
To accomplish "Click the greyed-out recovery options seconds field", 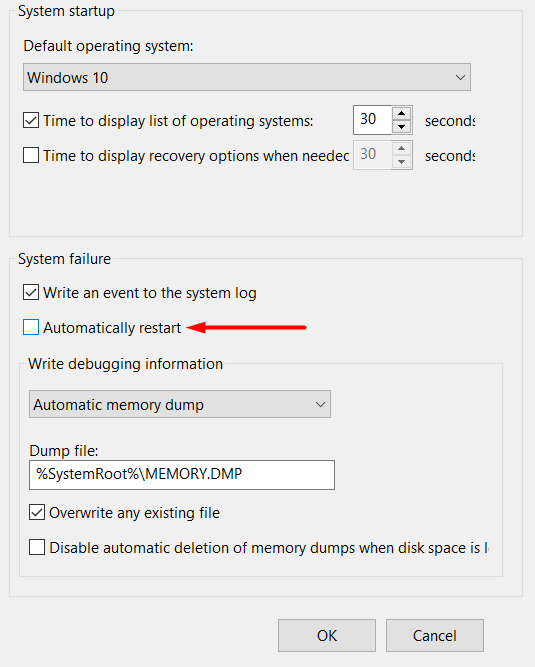I will click(x=372, y=155).
